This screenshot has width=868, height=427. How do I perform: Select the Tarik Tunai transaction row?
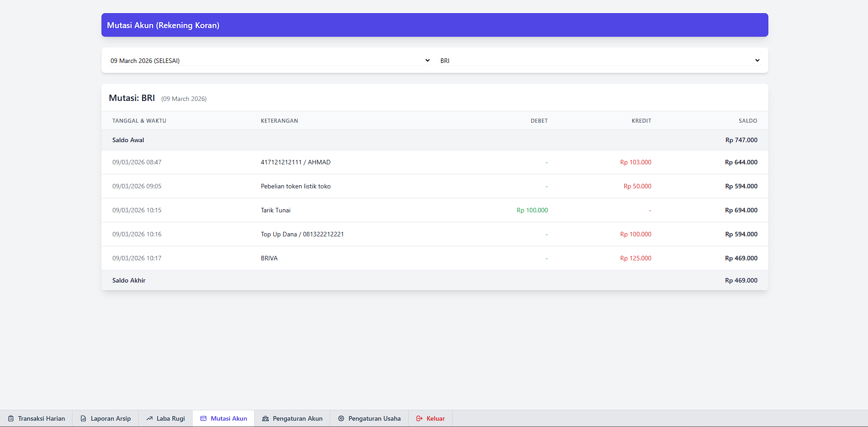[275, 210]
